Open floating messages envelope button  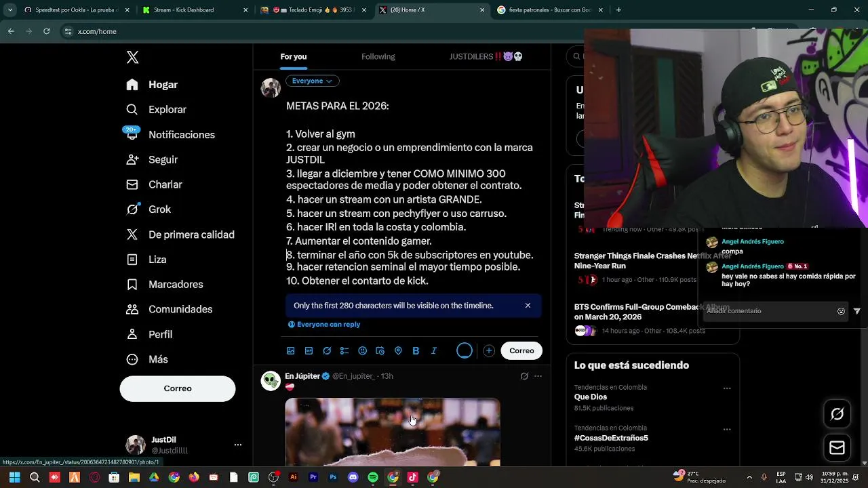837,448
